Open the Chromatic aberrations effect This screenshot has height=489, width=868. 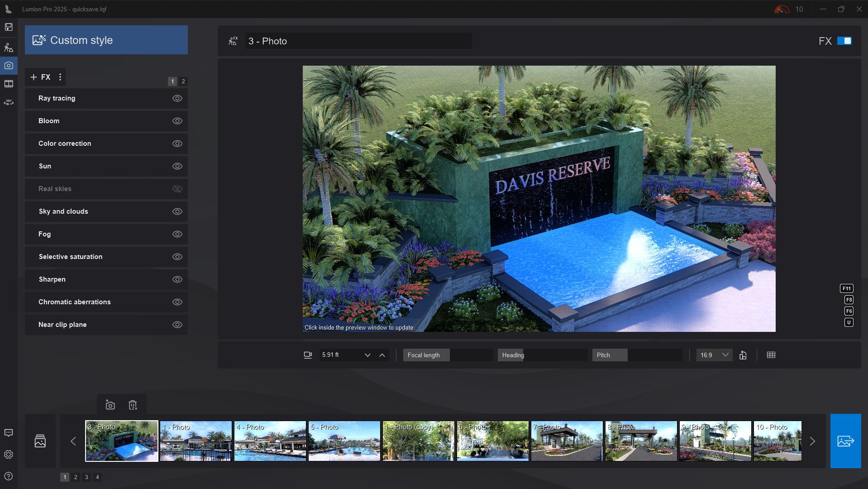pyautogui.click(x=106, y=302)
